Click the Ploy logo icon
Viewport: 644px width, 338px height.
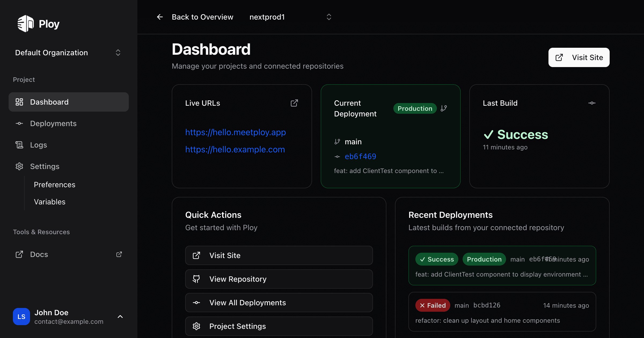25,24
